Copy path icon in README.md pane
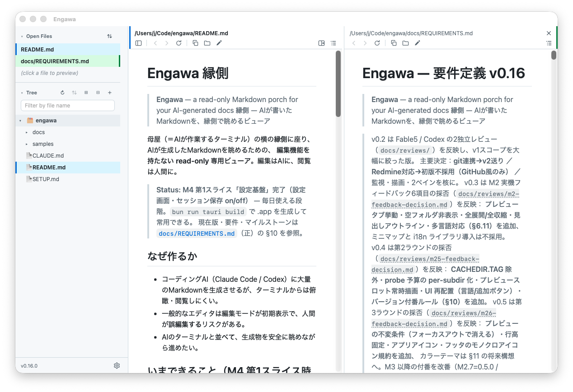The height and width of the screenshot is (392, 573). point(195,43)
